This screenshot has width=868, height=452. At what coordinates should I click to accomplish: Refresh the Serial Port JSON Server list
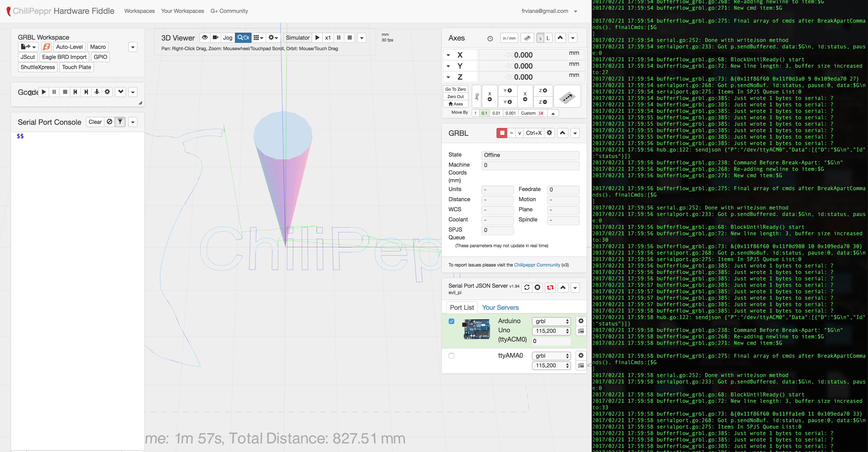[527, 287]
